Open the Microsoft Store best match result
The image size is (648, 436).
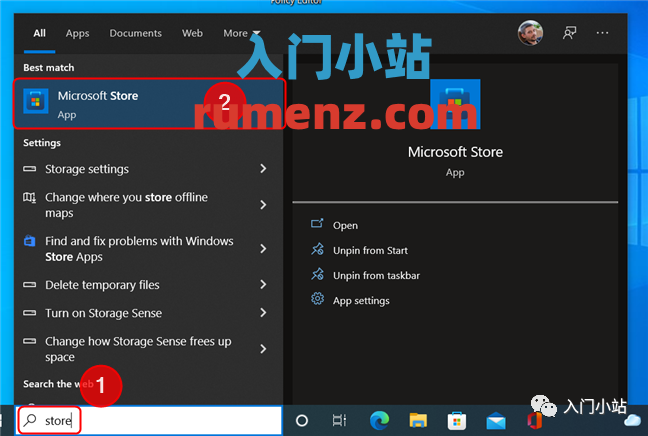click(x=149, y=104)
